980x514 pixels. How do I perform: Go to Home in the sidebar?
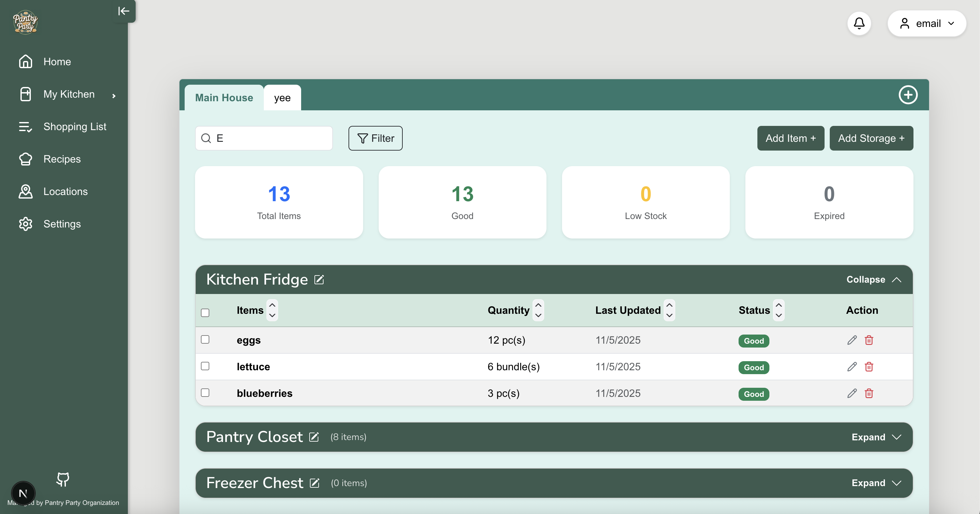45,62
